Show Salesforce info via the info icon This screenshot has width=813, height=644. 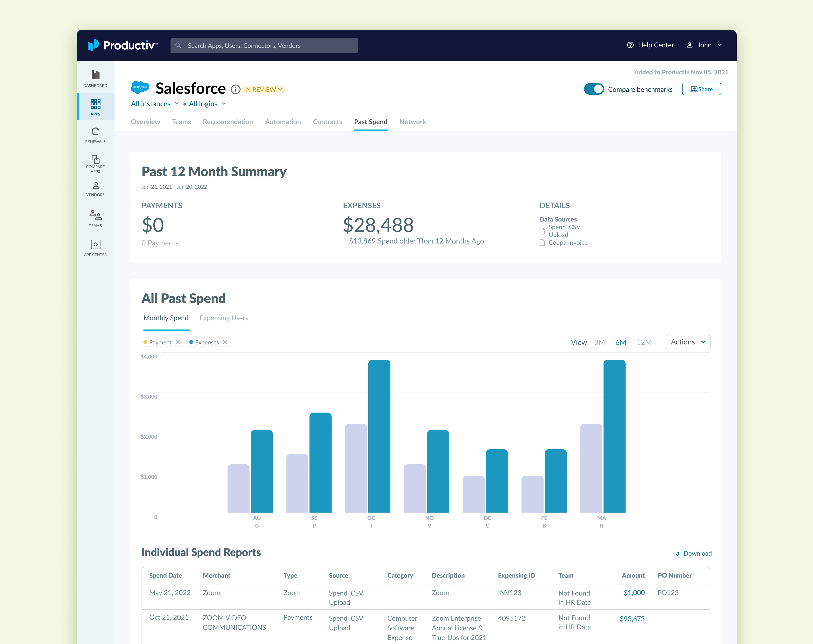pyautogui.click(x=235, y=89)
